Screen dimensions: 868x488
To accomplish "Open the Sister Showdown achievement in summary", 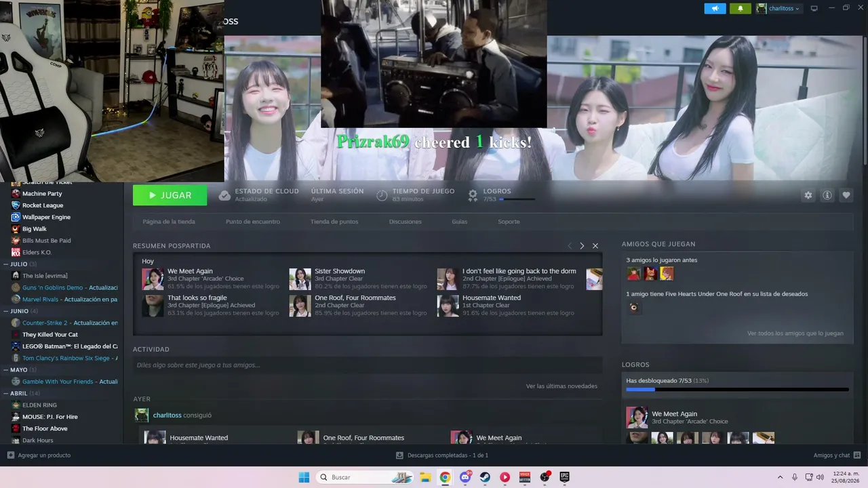I will coord(357,279).
